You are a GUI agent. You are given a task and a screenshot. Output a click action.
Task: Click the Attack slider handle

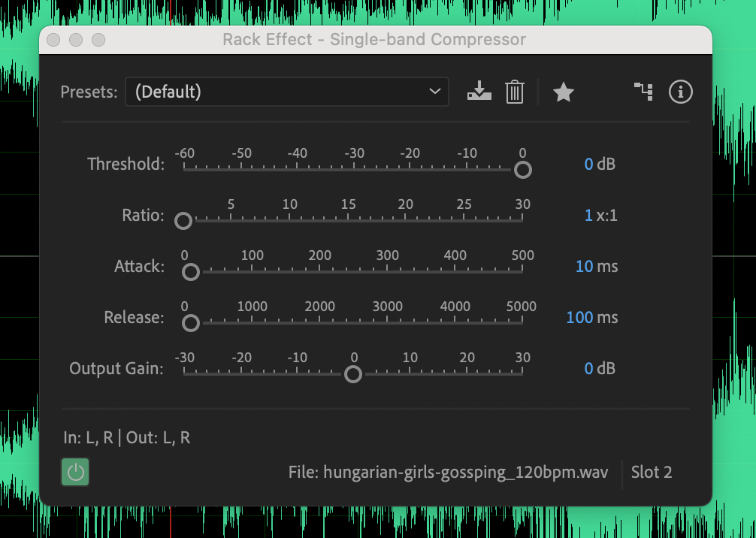(191, 272)
